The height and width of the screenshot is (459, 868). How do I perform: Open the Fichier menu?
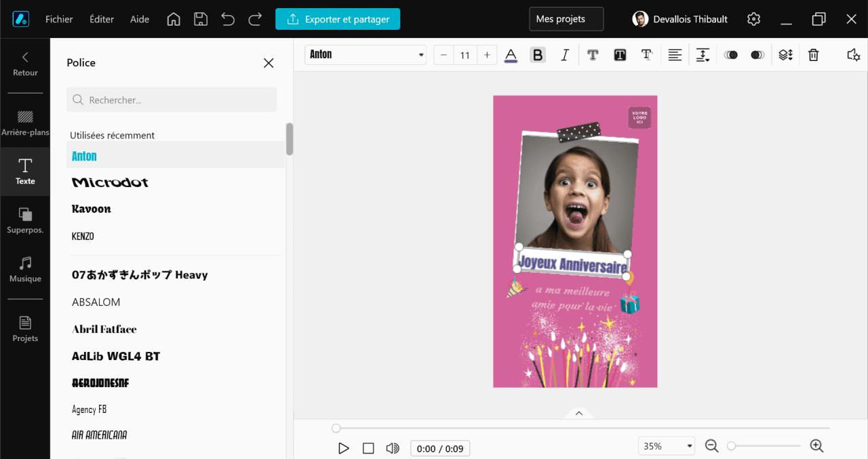[x=59, y=19]
